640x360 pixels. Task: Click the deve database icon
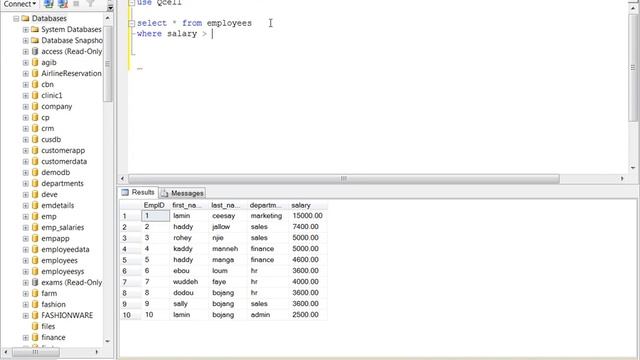35,194
